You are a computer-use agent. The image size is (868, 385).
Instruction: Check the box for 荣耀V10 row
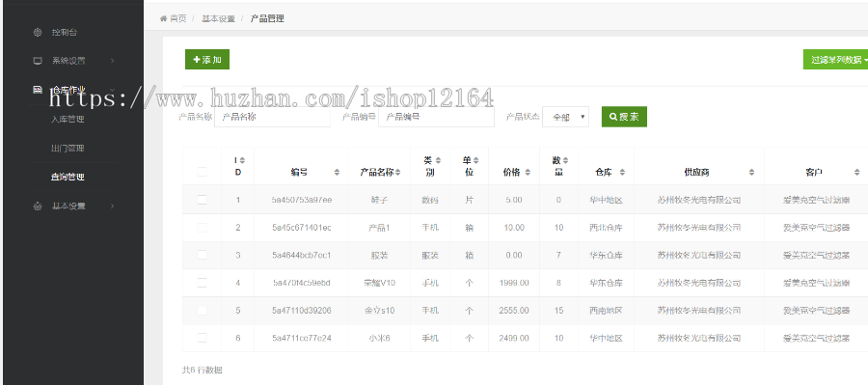click(x=202, y=283)
